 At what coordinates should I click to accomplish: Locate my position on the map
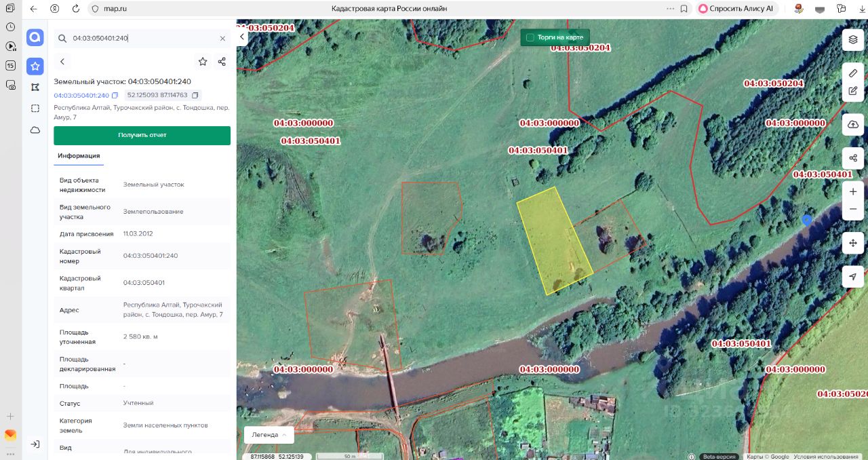coord(853,276)
